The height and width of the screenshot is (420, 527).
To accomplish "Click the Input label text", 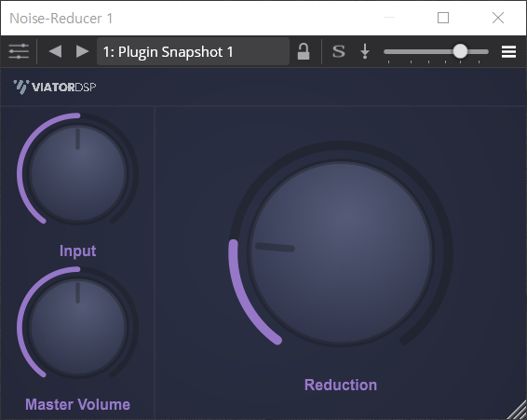I will click(x=77, y=251).
